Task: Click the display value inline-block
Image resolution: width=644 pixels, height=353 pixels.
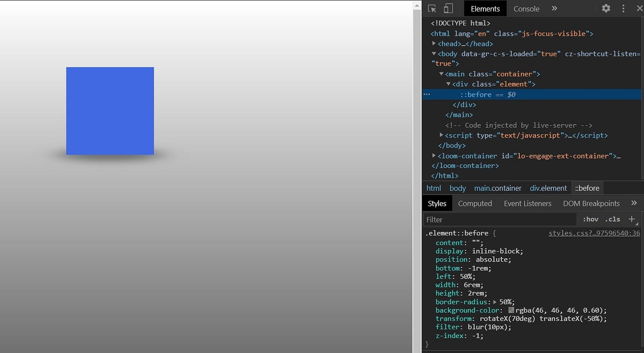Action: point(496,251)
